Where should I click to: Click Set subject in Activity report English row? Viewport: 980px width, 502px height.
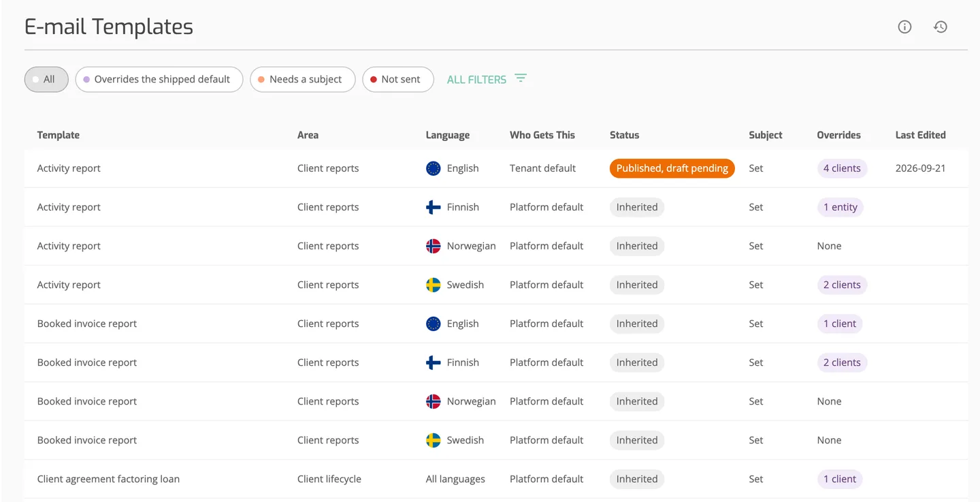coord(756,168)
